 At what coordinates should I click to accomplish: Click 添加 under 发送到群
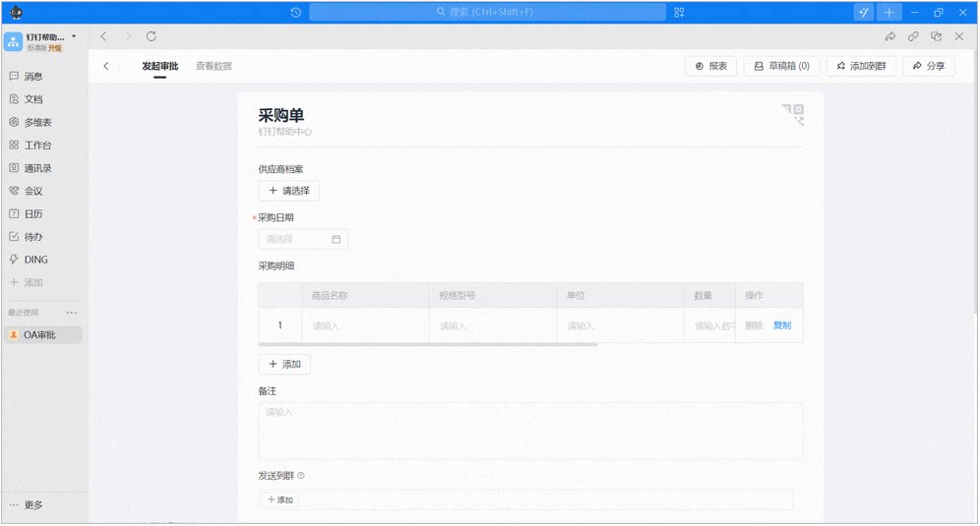click(280, 499)
